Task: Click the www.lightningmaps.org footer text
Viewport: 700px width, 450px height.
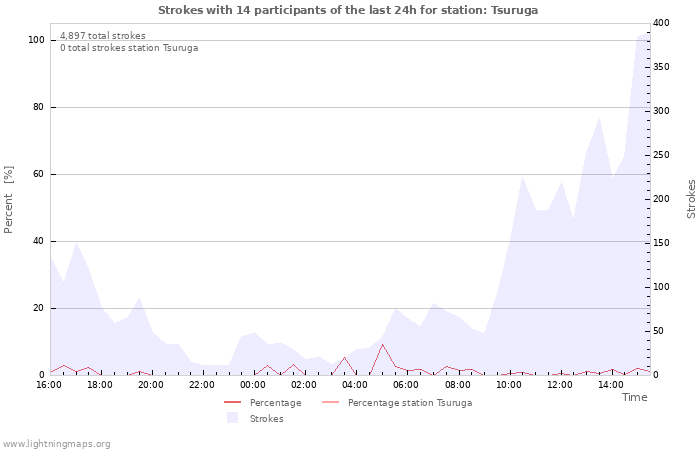Action: pyautogui.click(x=56, y=444)
